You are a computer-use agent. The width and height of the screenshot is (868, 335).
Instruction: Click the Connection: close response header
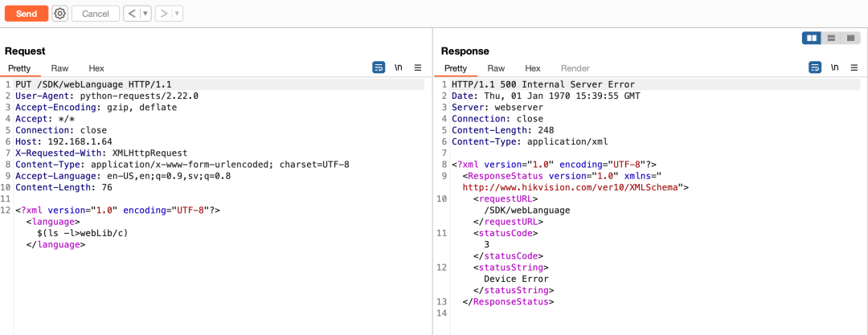click(497, 119)
